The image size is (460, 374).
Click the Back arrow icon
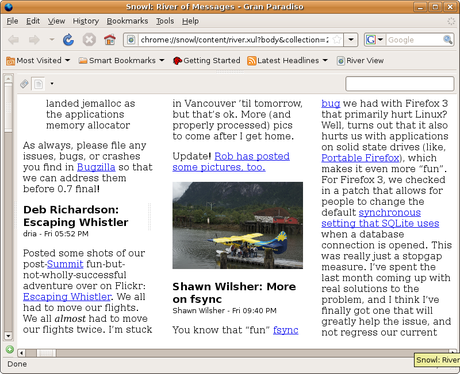(x=14, y=40)
